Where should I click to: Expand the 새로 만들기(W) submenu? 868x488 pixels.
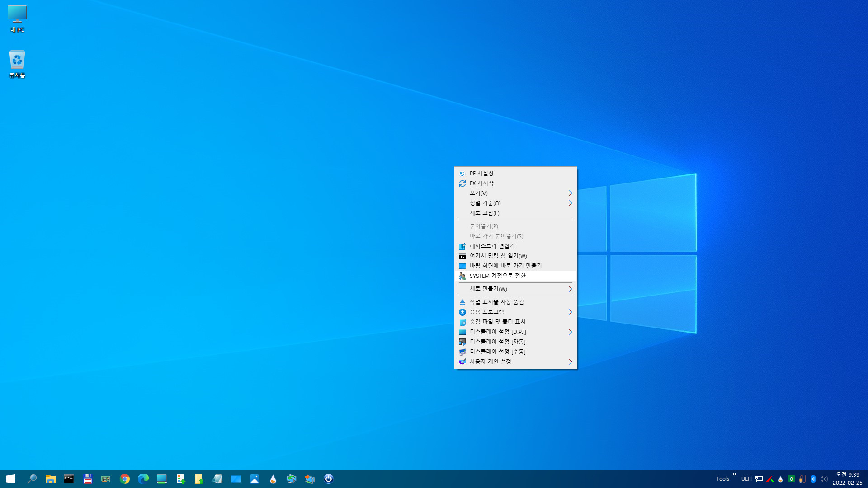click(x=515, y=289)
